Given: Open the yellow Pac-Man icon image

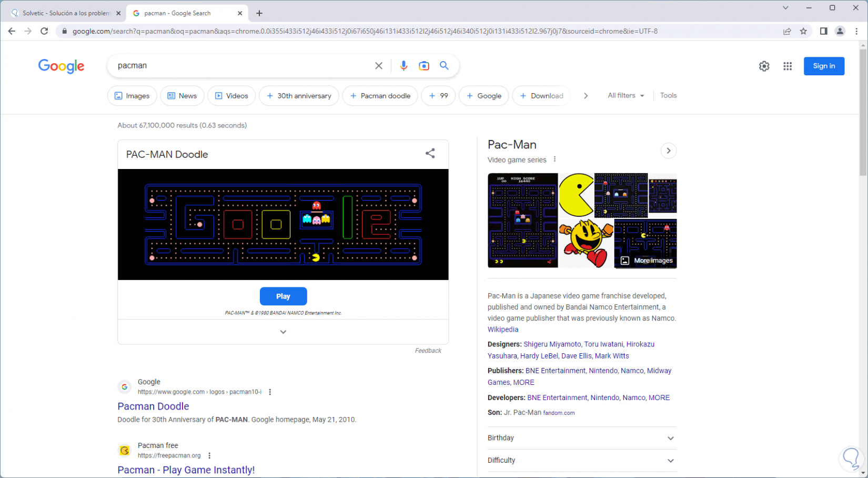Looking at the screenshot, I should [x=576, y=195].
